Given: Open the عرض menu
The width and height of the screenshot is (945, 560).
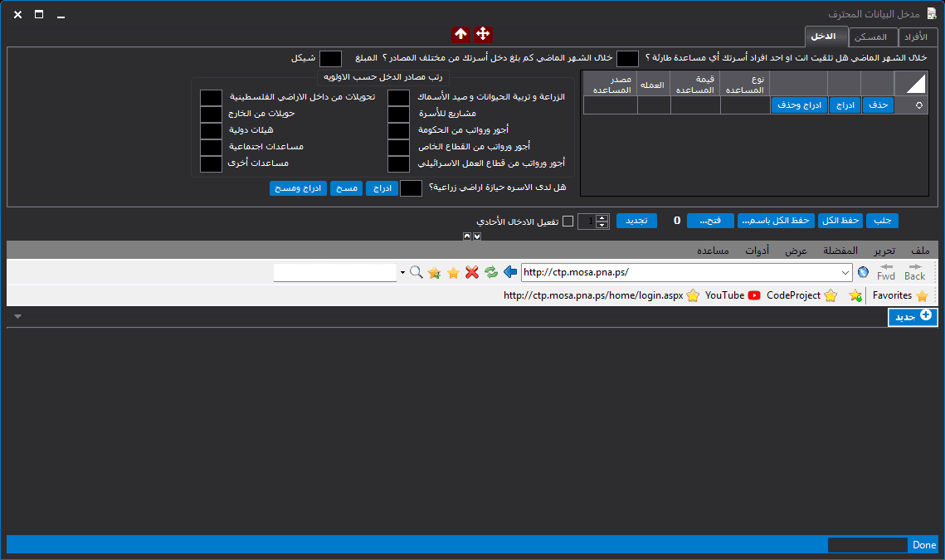Looking at the screenshot, I should coord(796,251).
